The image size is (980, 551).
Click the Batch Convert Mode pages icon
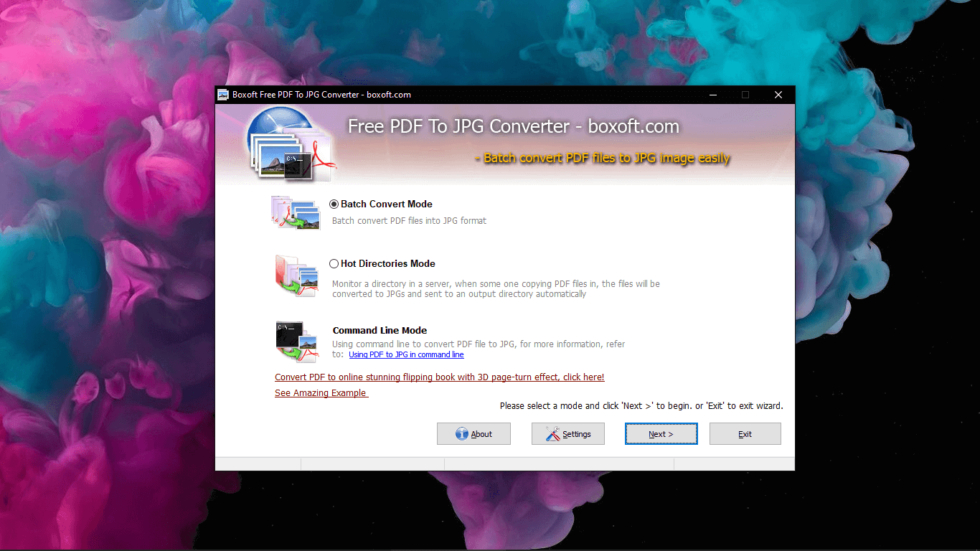296,212
